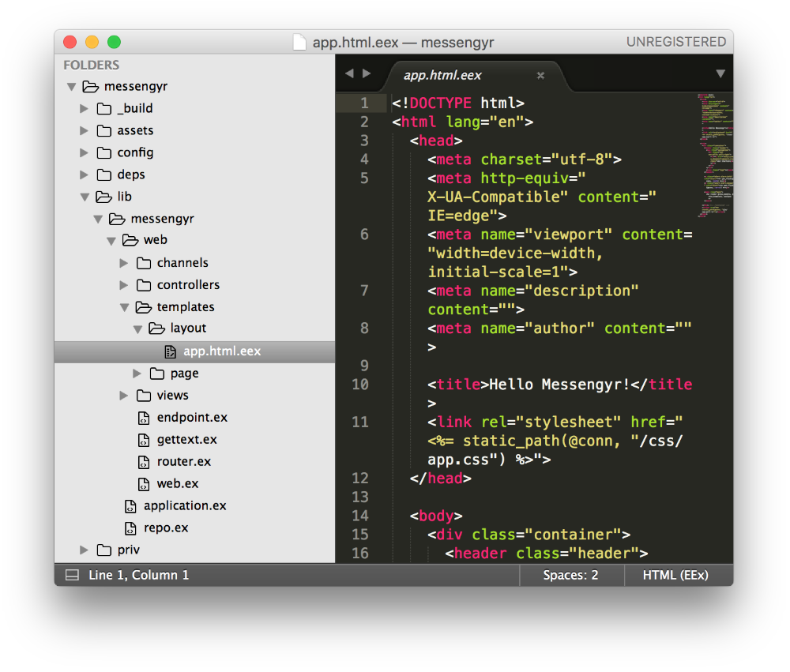The width and height of the screenshot is (790, 672).
Task: Click the repo.ex file icon
Action: pyautogui.click(x=130, y=528)
